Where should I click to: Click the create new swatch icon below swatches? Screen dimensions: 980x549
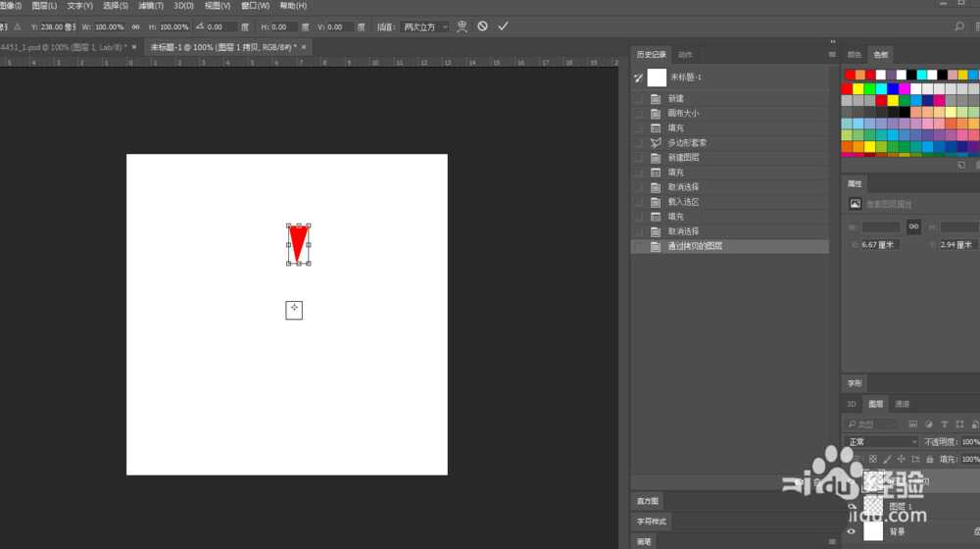click(960, 165)
